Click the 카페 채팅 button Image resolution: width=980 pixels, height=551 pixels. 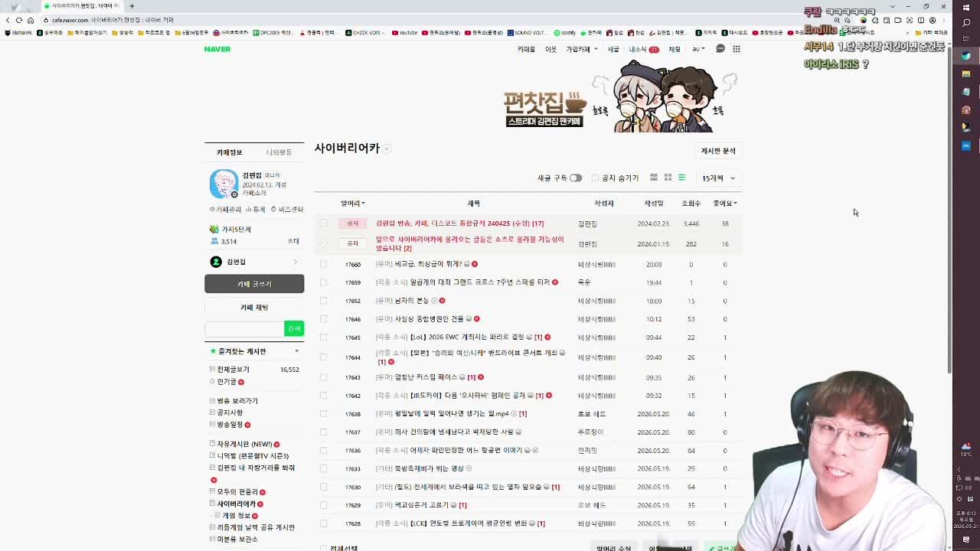tap(254, 307)
